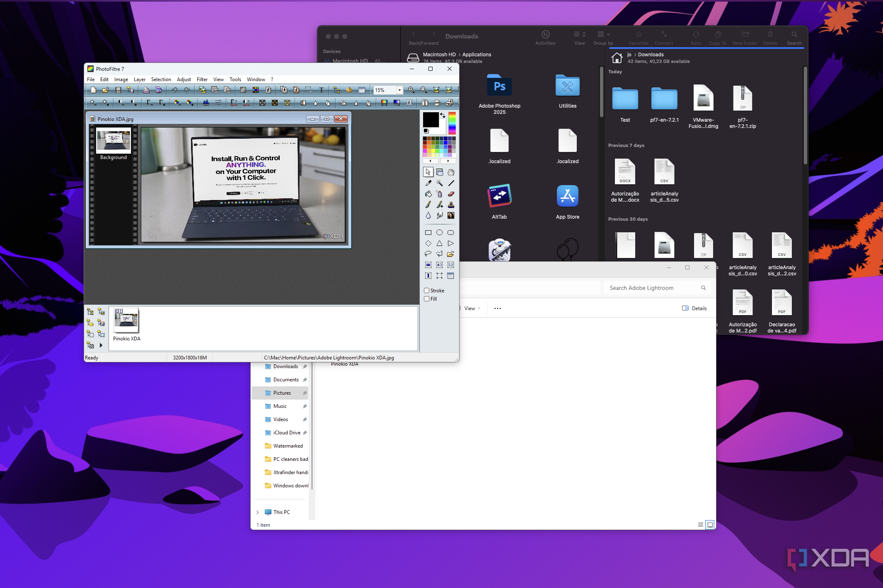
Task: Select the Pinokio XDA thumbnail in image explorer
Action: [126, 320]
